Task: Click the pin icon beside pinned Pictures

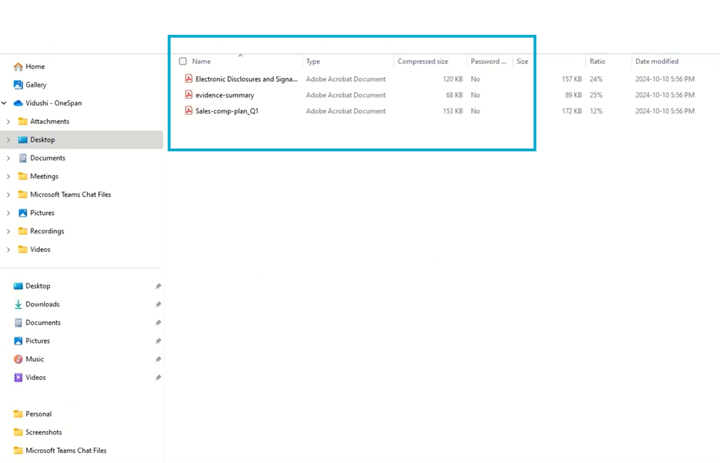Action: coord(158,341)
